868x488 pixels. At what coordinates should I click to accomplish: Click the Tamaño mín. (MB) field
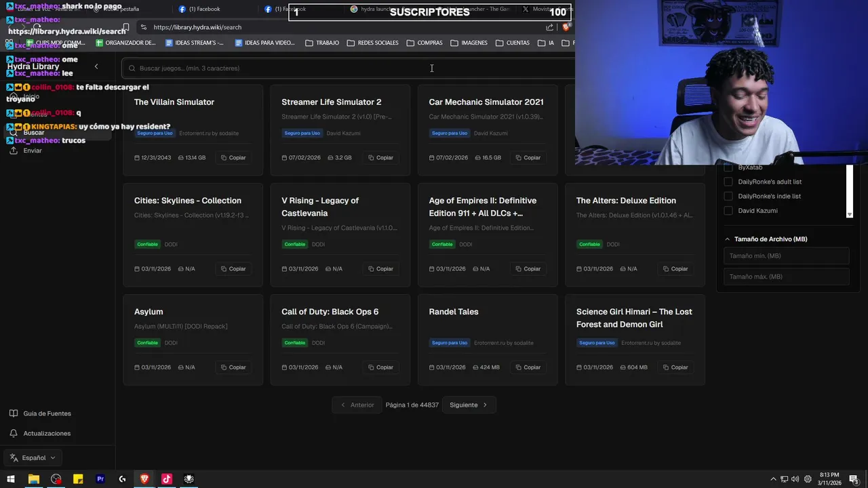click(786, 256)
